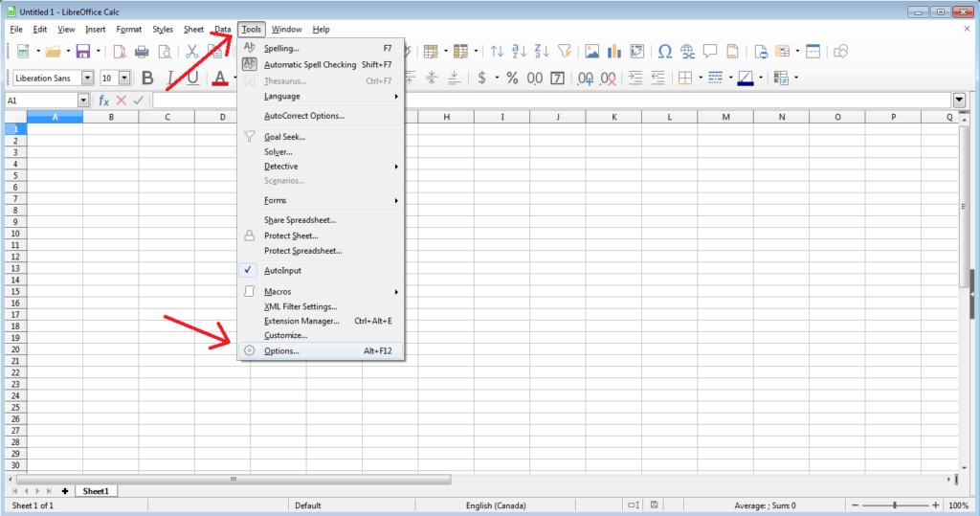
Task: Toggle Automatic Spell Checking menu entry
Action: (321, 65)
